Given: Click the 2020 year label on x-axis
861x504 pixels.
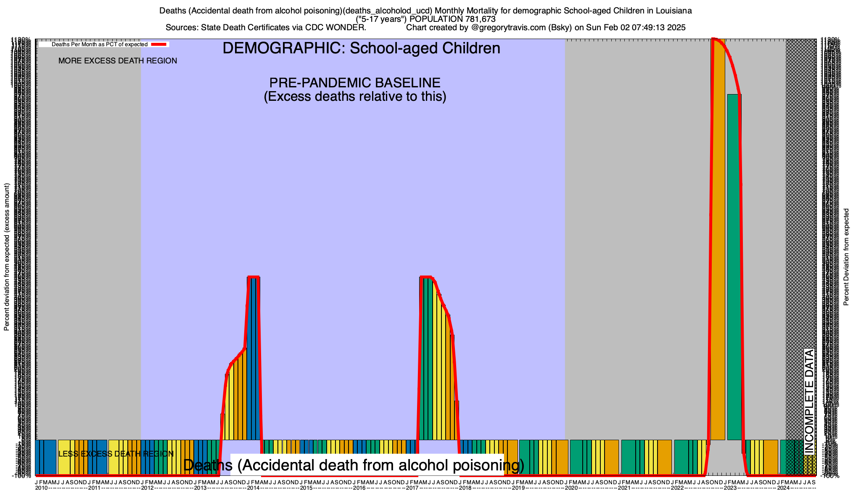Looking at the screenshot, I should click(x=571, y=488).
